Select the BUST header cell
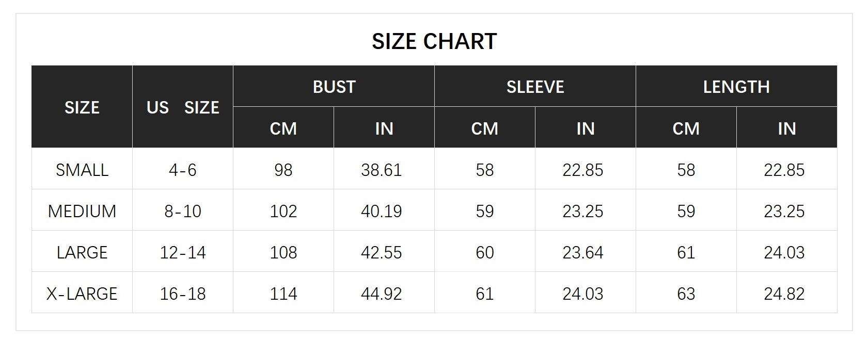This screenshot has height=357, width=868. pos(334,87)
